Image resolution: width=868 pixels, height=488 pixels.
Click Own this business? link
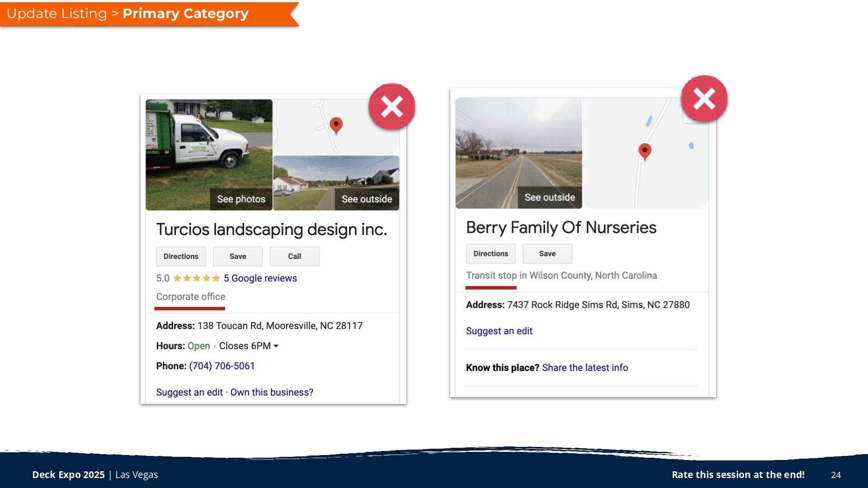point(272,392)
